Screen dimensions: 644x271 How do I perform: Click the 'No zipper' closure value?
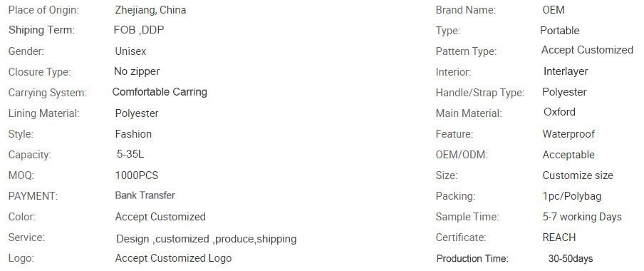[137, 71]
